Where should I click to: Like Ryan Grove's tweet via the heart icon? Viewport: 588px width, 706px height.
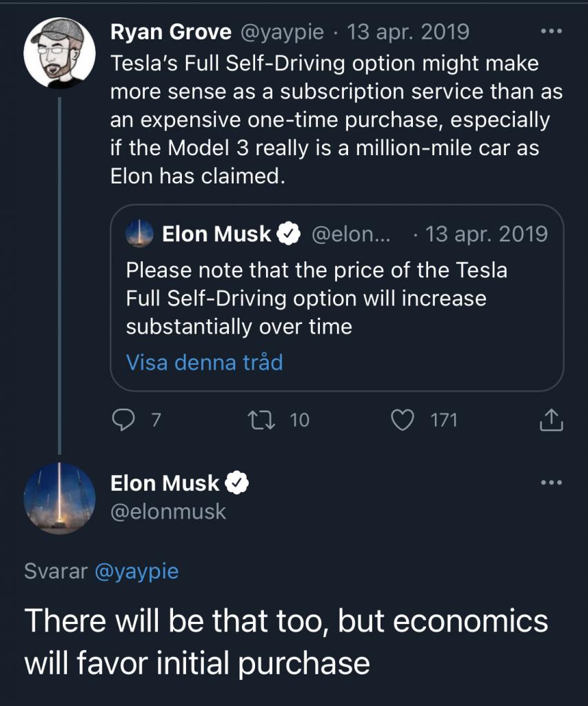point(402,420)
